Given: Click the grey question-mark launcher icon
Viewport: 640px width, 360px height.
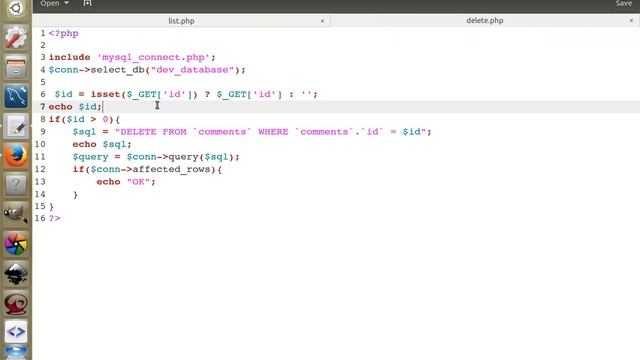Looking at the screenshot, I should point(16,185).
